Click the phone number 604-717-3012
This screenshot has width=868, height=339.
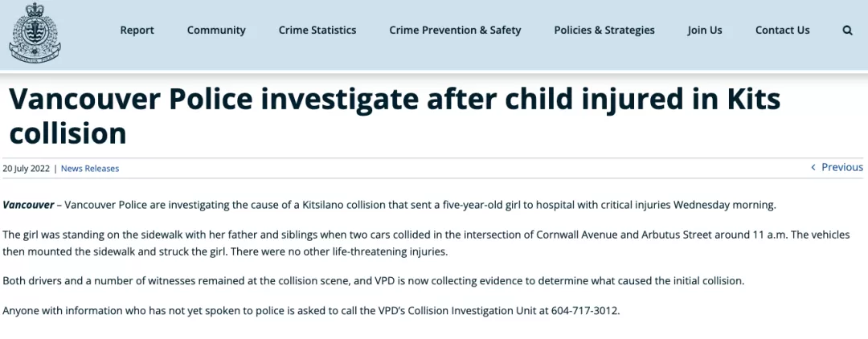pos(584,310)
